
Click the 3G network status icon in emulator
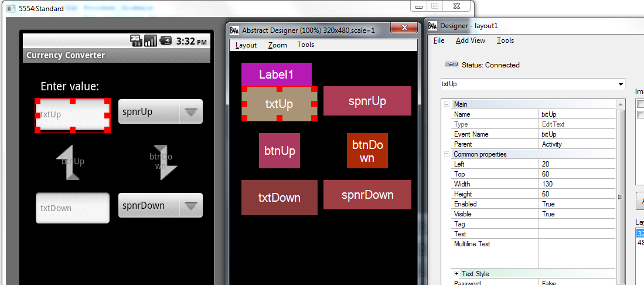click(136, 40)
